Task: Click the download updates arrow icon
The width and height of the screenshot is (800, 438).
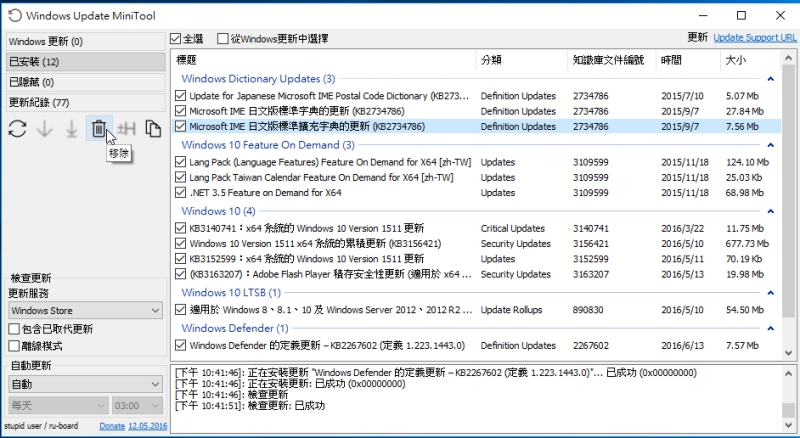Action: tap(45, 129)
